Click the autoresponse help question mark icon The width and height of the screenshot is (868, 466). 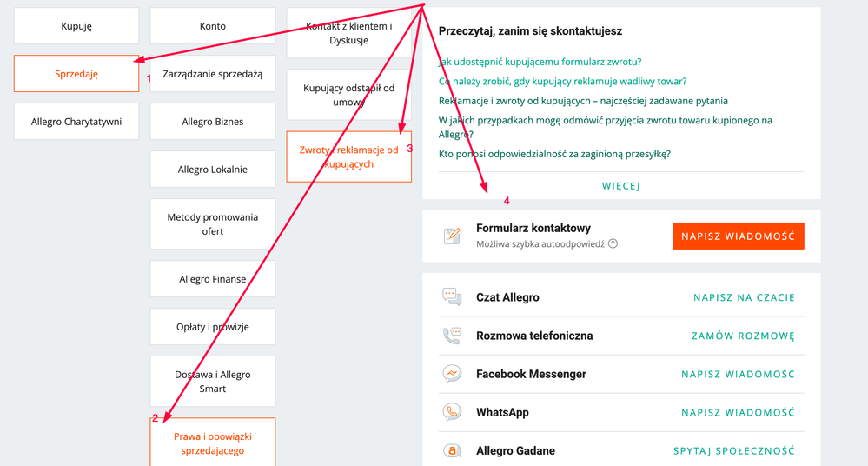tap(613, 244)
